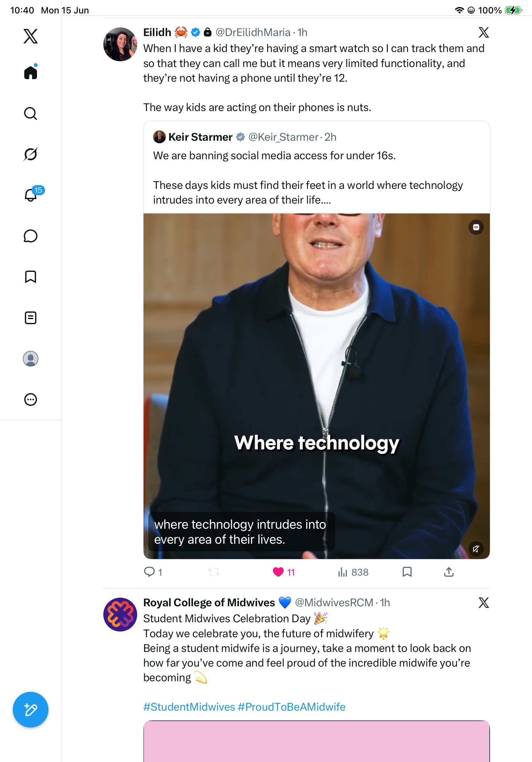Tap the compose new post button

(x=31, y=710)
